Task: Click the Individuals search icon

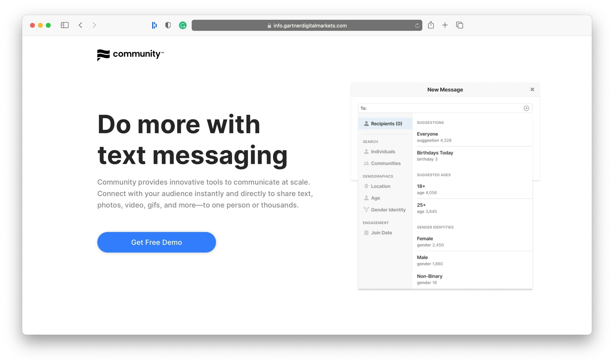Action: click(x=366, y=151)
